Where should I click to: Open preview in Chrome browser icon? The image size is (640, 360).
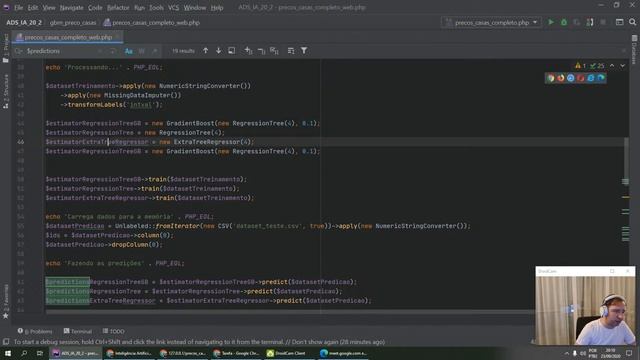click(551, 78)
